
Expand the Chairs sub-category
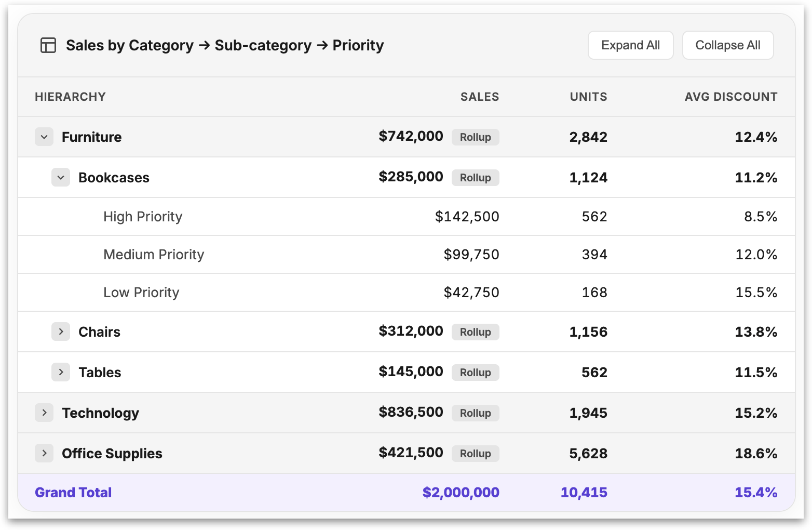pyautogui.click(x=61, y=332)
